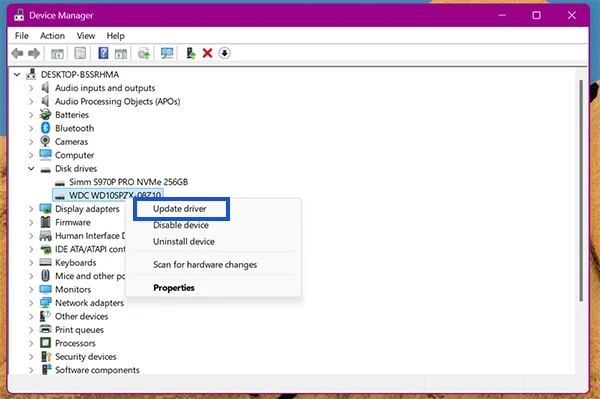
Task: Click the Processors category icon
Action: pos(45,343)
